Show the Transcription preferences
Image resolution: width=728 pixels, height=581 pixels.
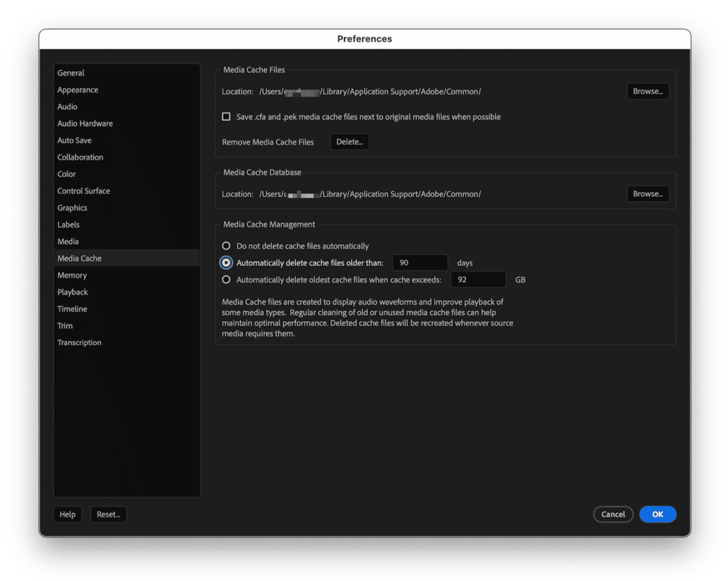[x=79, y=343]
